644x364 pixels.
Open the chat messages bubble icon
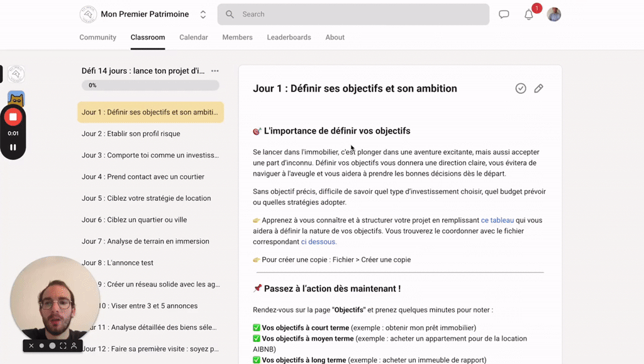504,14
